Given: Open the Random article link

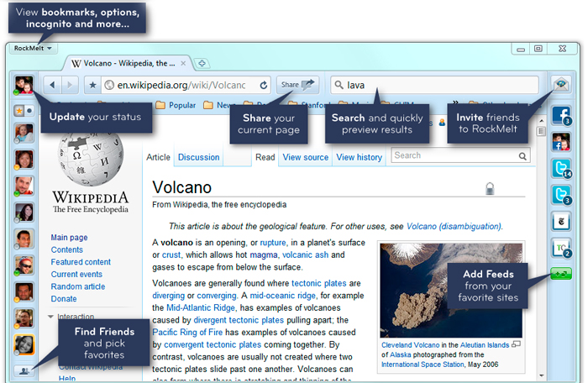Looking at the screenshot, I should click(x=78, y=286).
